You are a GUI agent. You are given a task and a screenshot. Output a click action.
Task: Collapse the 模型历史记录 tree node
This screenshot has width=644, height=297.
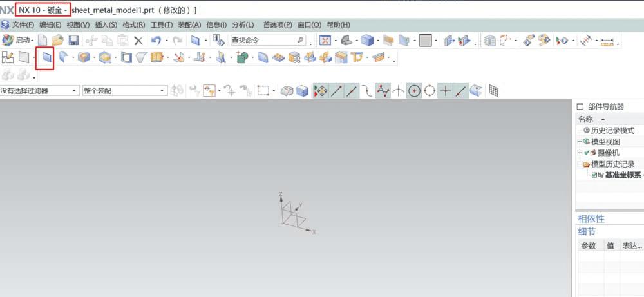point(580,164)
